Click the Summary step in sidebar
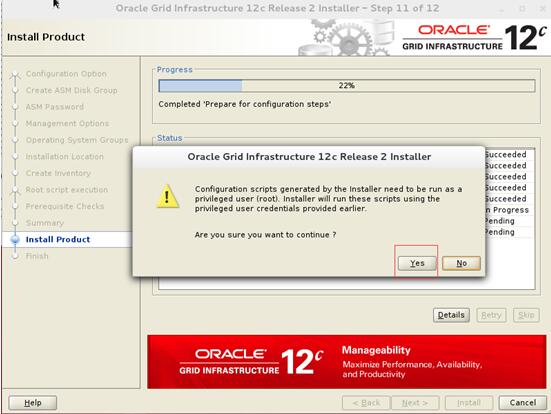Image resolution: width=551 pixels, height=414 pixels. pyautogui.click(x=45, y=223)
